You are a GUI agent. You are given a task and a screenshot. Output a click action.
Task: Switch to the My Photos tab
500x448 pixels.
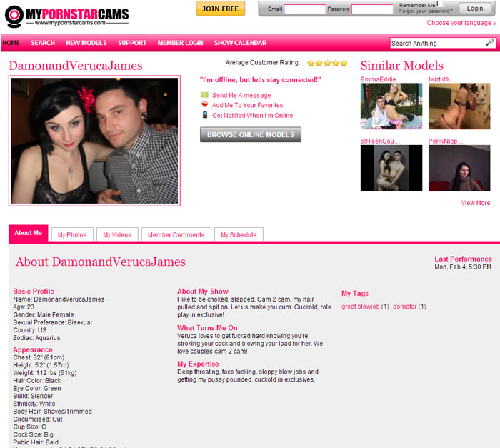[72, 234]
